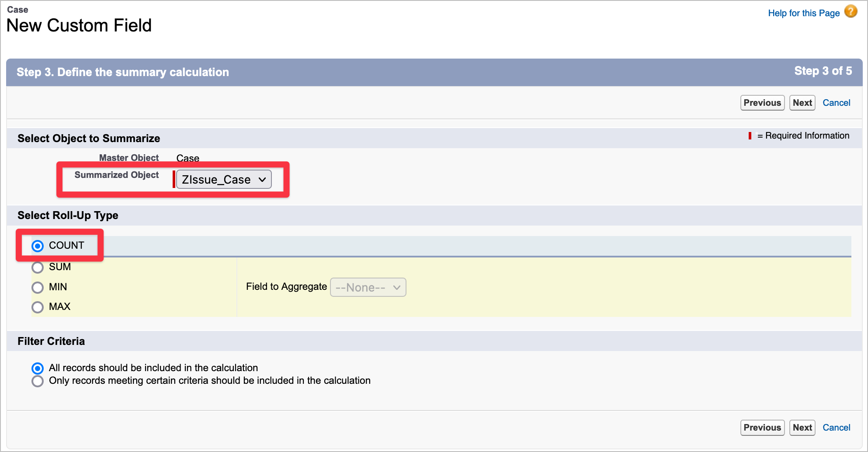Click the Step 3 of 5 indicator
Image resolution: width=868 pixels, height=452 pixels.
(x=823, y=71)
